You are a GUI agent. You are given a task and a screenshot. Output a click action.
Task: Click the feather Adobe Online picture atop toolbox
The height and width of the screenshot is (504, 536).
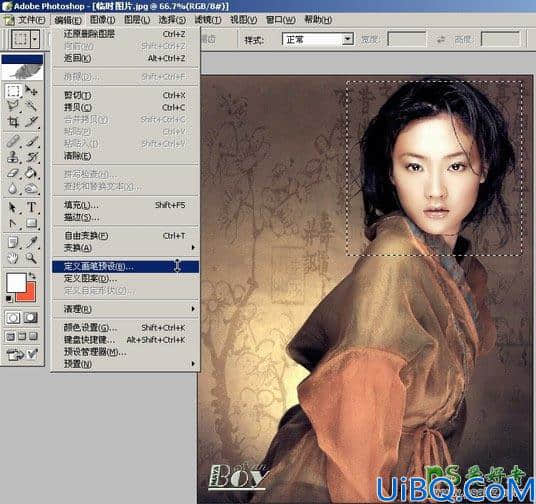[22, 71]
